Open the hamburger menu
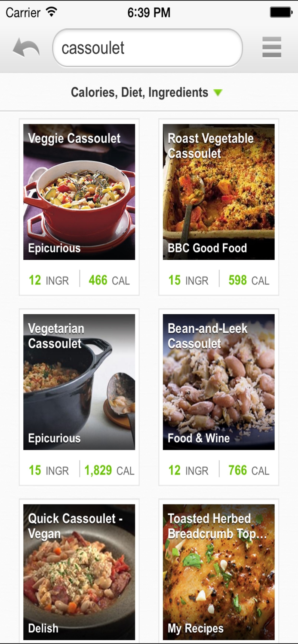This screenshot has height=644, width=298. (x=271, y=48)
